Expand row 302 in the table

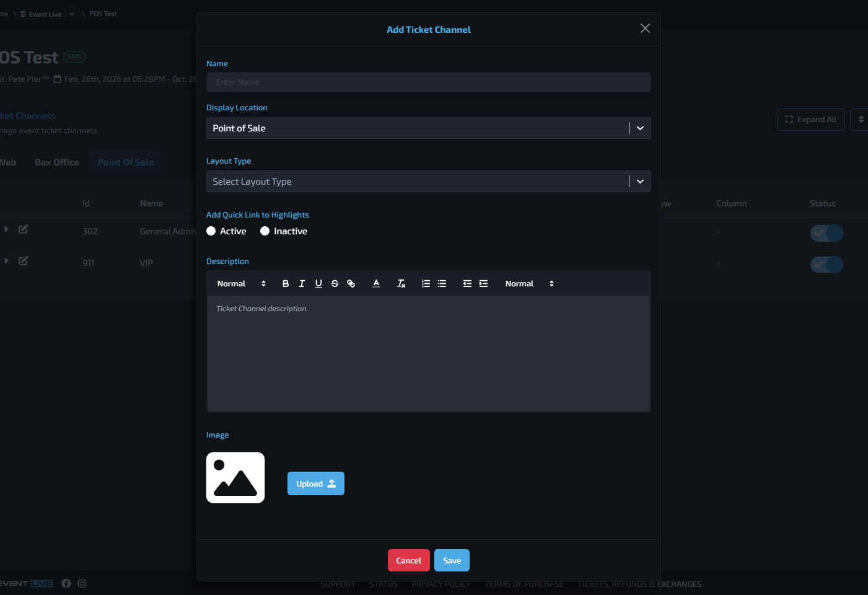click(x=6, y=229)
